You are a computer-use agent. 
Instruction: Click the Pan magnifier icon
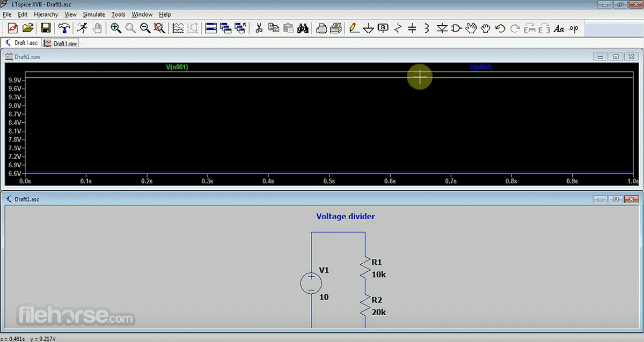point(130,28)
